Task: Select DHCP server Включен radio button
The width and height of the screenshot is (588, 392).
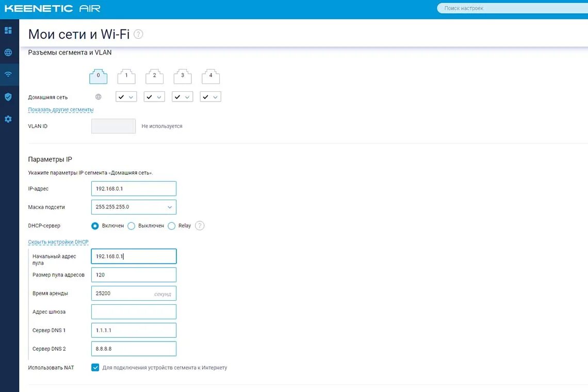Action: pyautogui.click(x=95, y=226)
